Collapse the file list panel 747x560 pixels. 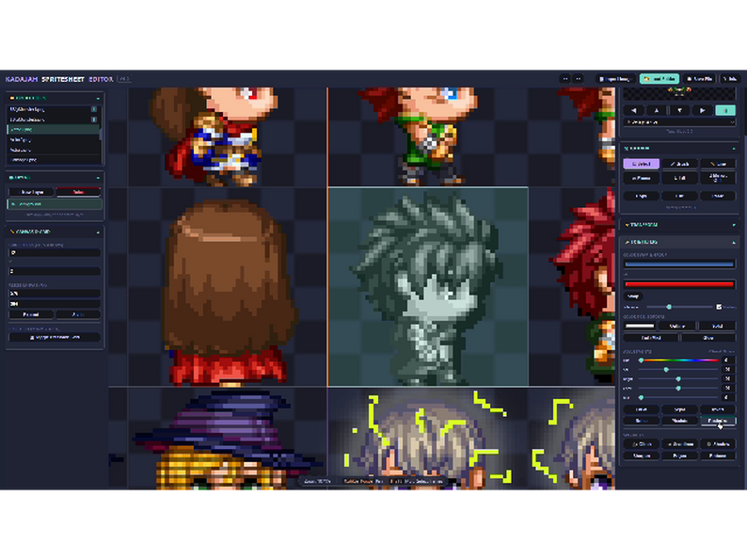coord(55,98)
